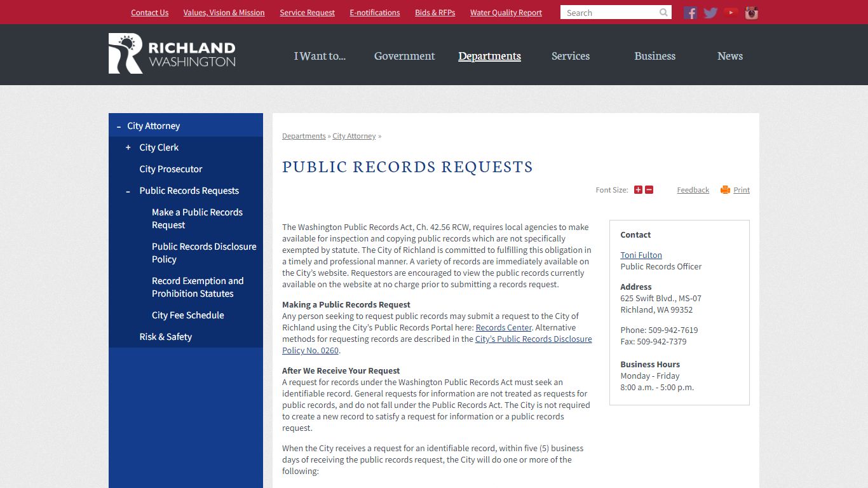This screenshot has height=488, width=868.
Task: Open City Fee Schedule
Action: (188, 315)
